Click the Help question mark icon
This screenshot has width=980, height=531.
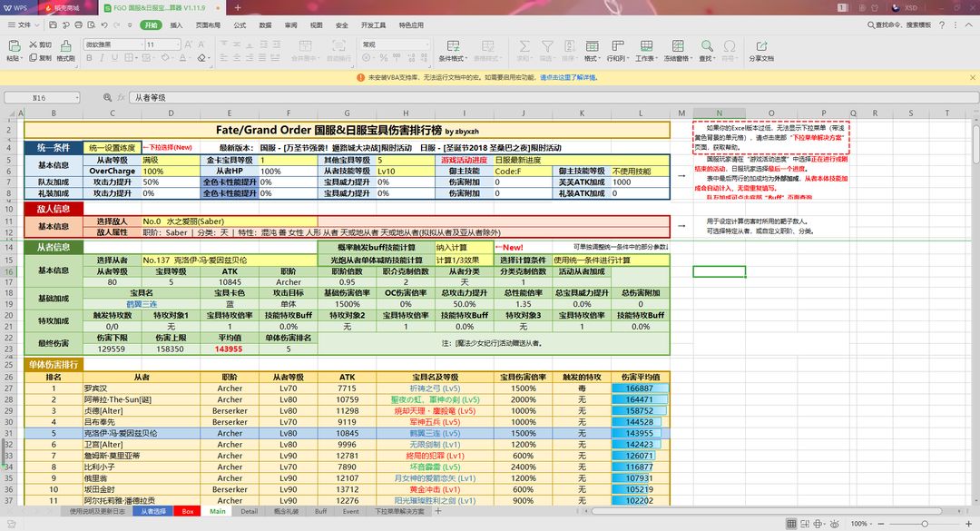point(942,25)
